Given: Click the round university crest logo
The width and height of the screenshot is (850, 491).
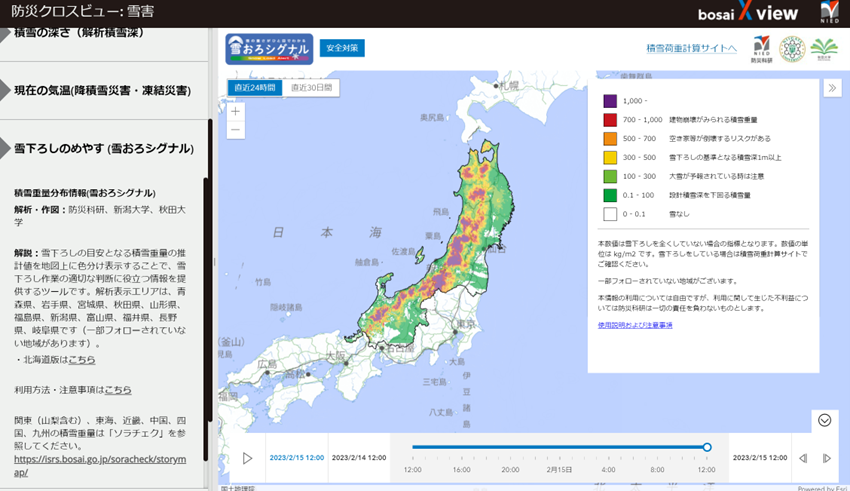Looking at the screenshot, I should [792, 48].
